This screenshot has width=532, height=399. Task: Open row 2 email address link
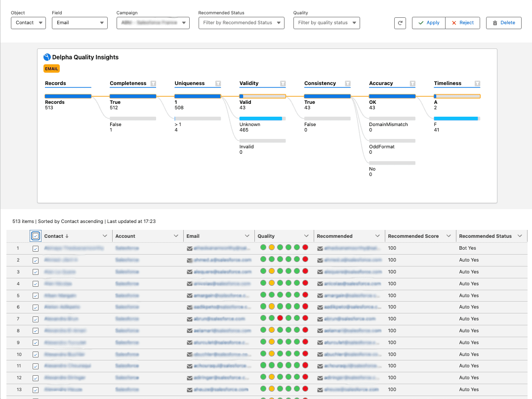point(222,260)
